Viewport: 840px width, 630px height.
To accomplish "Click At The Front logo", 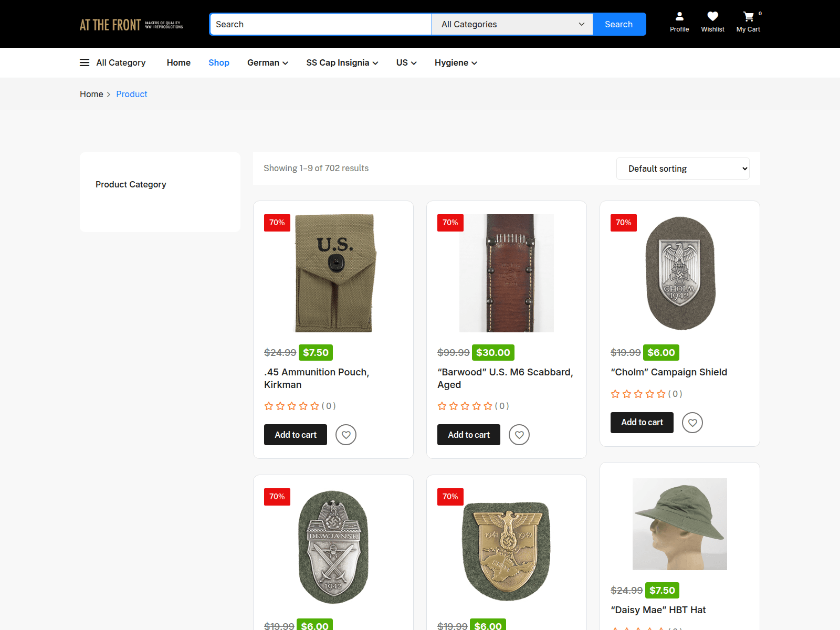I will [x=131, y=25].
